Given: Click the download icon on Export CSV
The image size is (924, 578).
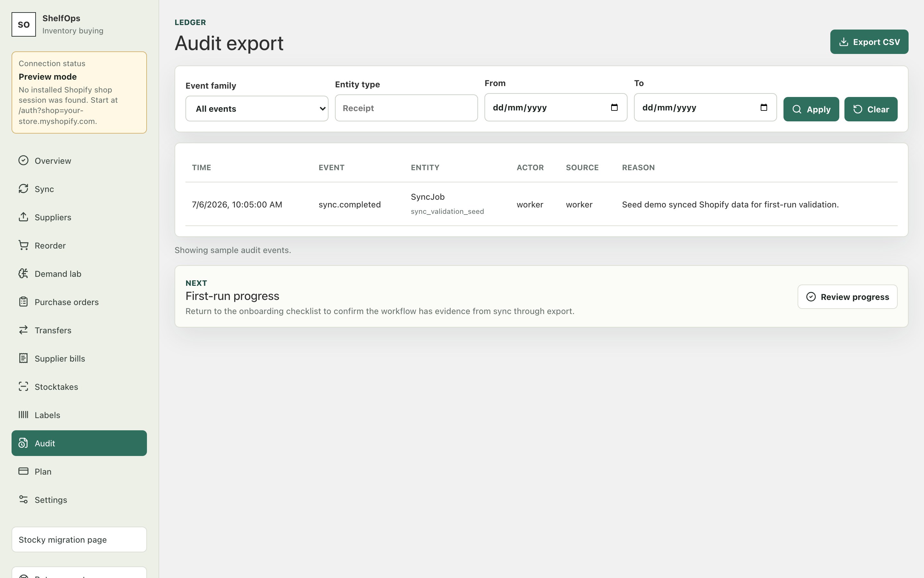Looking at the screenshot, I should coord(843,42).
